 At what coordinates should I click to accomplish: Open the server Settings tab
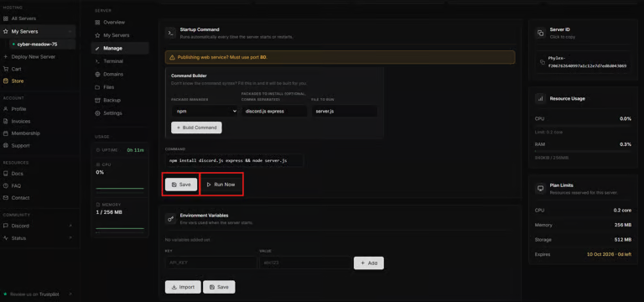[112, 113]
